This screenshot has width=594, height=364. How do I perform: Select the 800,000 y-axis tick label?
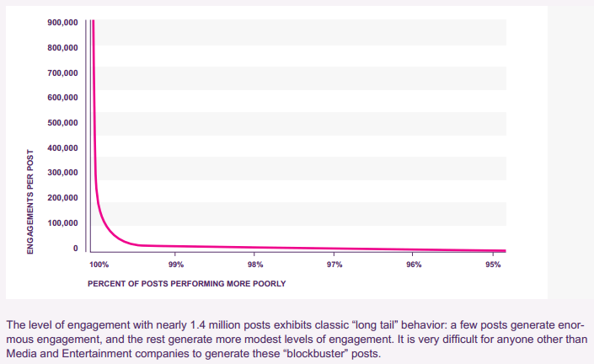(63, 48)
